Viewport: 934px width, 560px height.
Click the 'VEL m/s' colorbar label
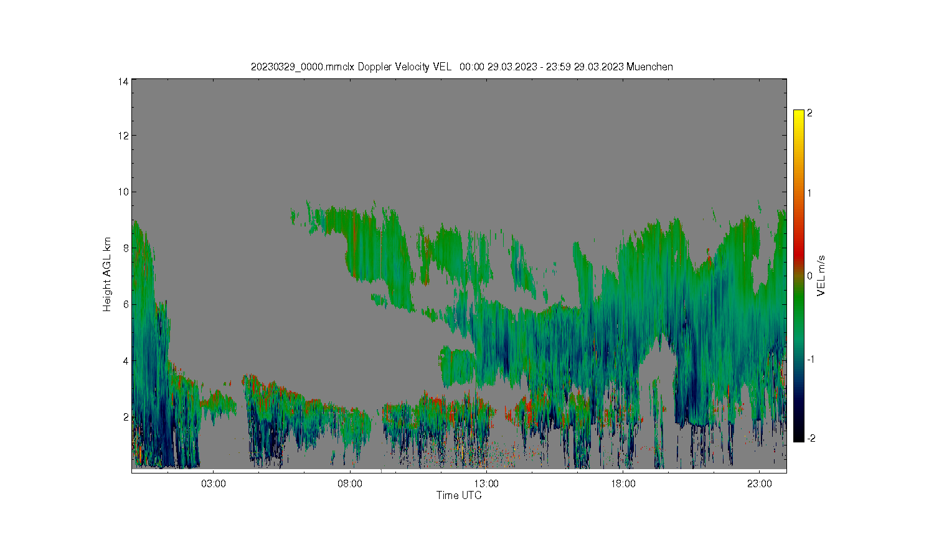pyautogui.click(x=821, y=276)
